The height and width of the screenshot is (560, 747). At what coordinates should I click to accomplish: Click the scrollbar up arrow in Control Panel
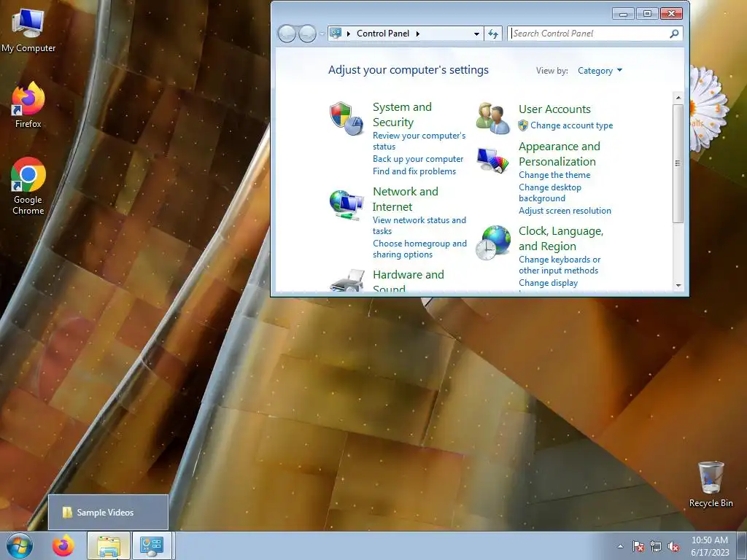pyautogui.click(x=678, y=98)
